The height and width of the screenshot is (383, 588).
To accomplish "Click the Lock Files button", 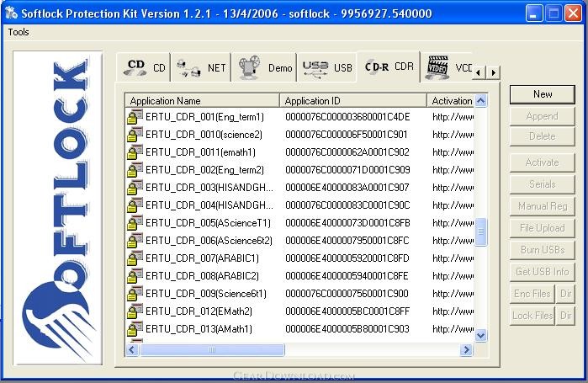I will click(532, 316).
